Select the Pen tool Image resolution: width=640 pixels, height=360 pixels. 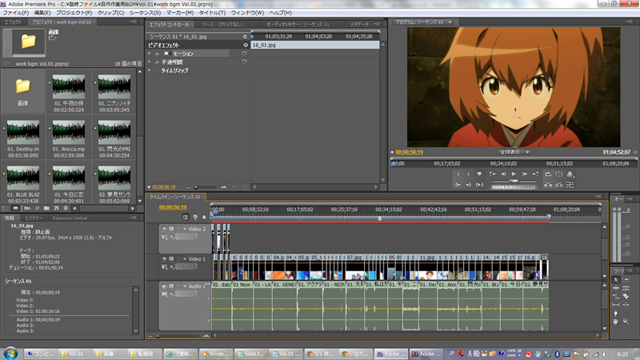[616, 313]
